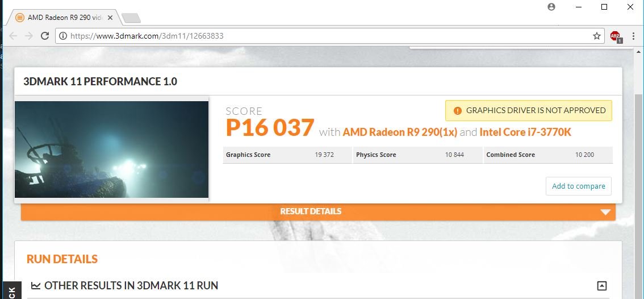Open the Intel Core i7-3770K link
644x299 pixels.
tap(525, 132)
